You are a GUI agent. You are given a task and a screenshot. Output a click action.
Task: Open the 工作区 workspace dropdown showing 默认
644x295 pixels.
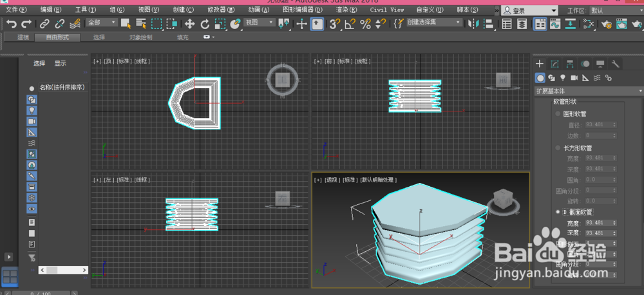[615, 11]
